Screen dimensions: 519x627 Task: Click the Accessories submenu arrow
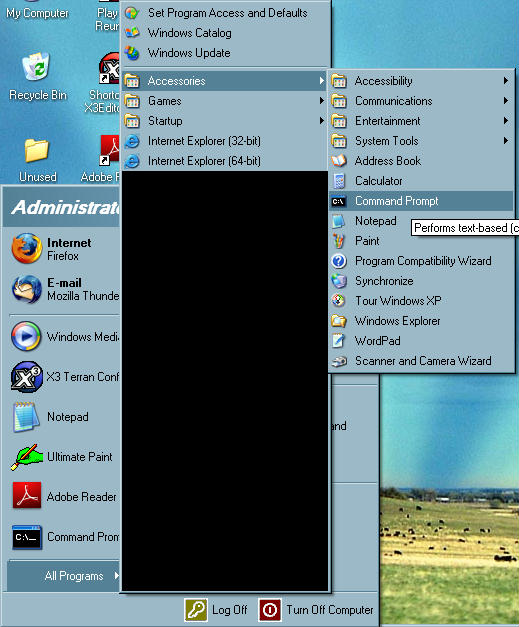click(321, 81)
